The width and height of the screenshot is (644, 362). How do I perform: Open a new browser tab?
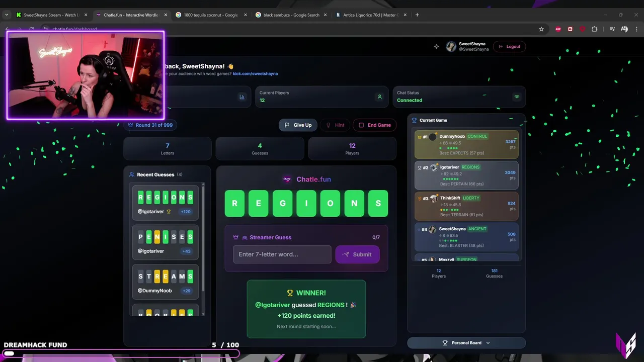[x=417, y=15]
